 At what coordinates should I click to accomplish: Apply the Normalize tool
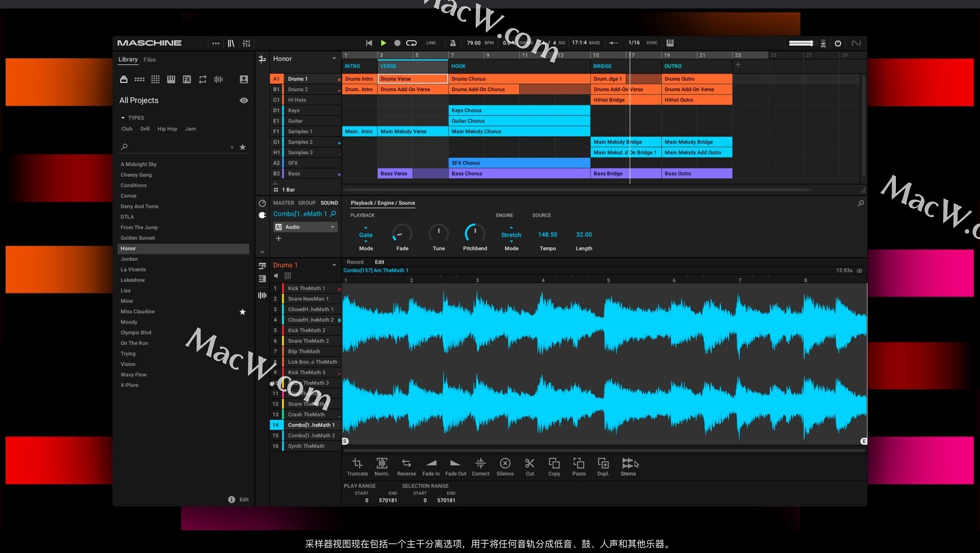pyautogui.click(x=382, y=466)
